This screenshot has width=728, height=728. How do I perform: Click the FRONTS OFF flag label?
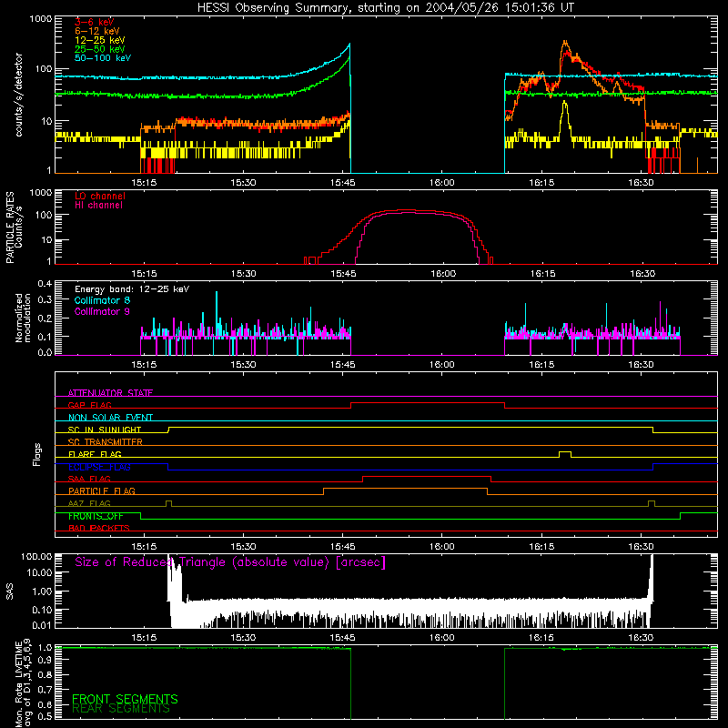pyautogui.click(x=96, y=516)
